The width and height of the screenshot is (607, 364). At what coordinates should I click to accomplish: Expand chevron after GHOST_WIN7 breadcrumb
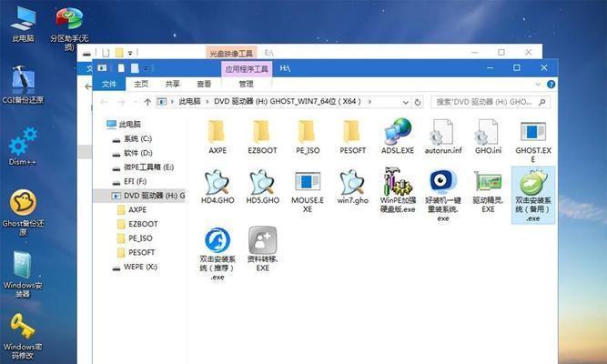coord(369,101)
